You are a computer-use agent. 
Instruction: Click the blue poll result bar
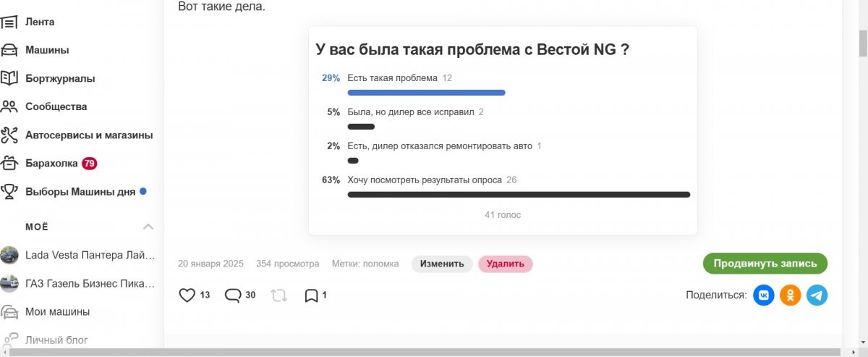[426, 93]
